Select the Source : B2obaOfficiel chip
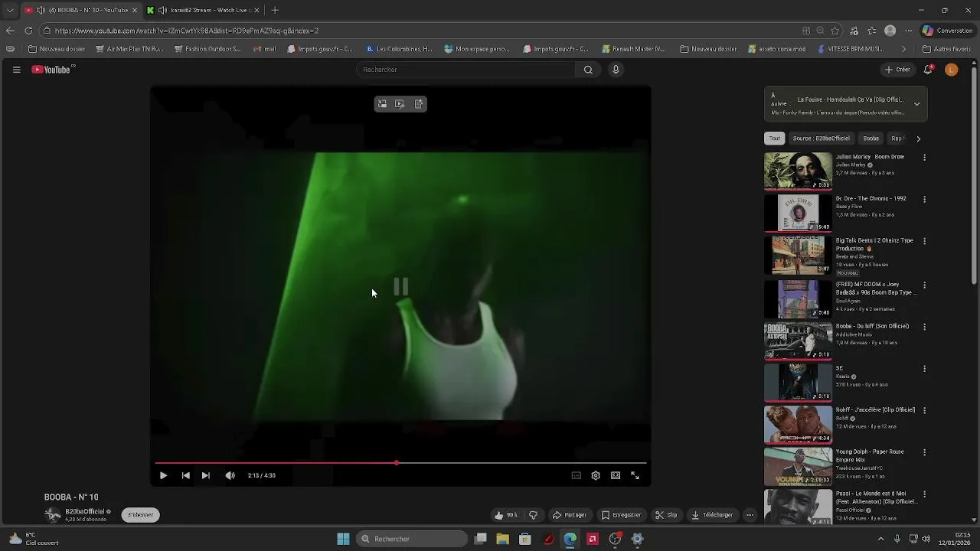980x551 pixels. pyautogui.click(x=822, y=139)
